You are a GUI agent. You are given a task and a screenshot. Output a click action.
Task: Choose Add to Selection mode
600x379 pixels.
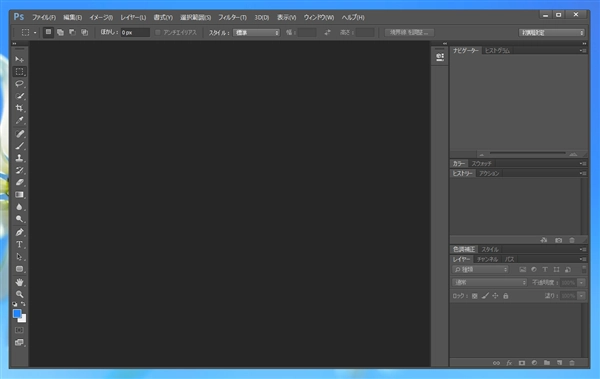60,32
